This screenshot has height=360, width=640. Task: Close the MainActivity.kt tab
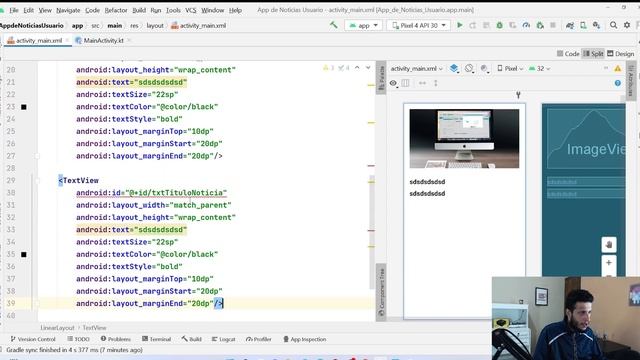click(129, 40)
